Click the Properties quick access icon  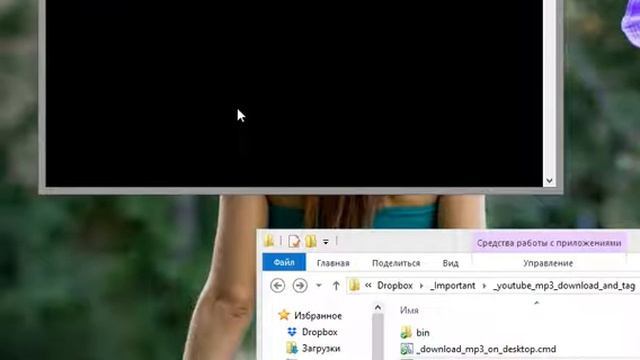[294, 241]
